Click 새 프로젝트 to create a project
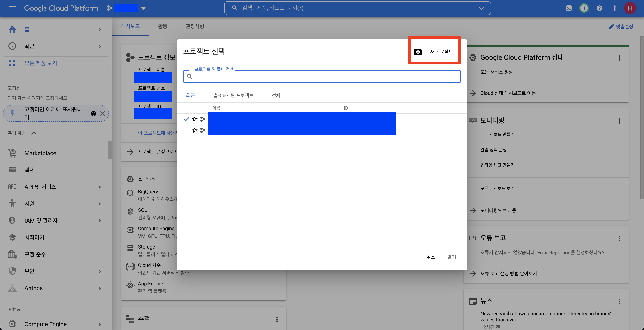The image size is (644, 330). tap(441, 52)
